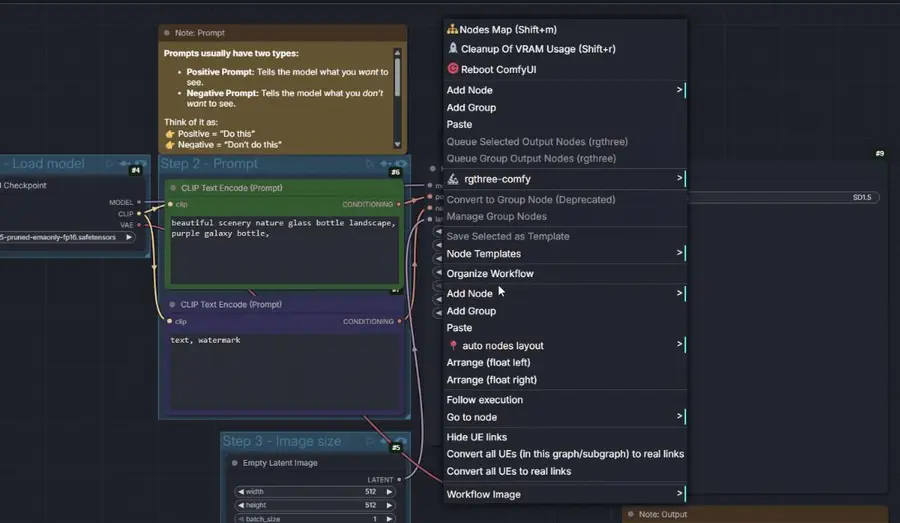Decrease width with its left arrow
This screenshot has height=523, width=900.
pyautogui.click(x=241, y=491)
